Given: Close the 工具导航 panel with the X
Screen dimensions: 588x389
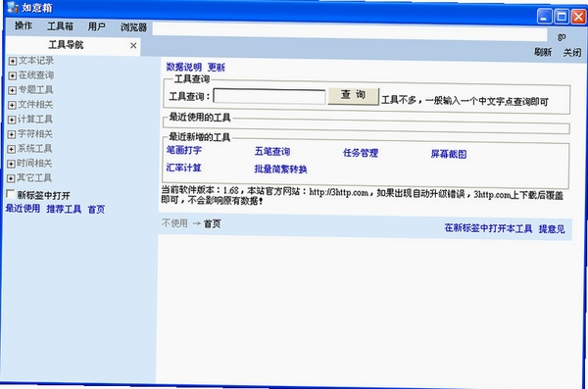Looking at the screenshot, I should tap(133, 45).
